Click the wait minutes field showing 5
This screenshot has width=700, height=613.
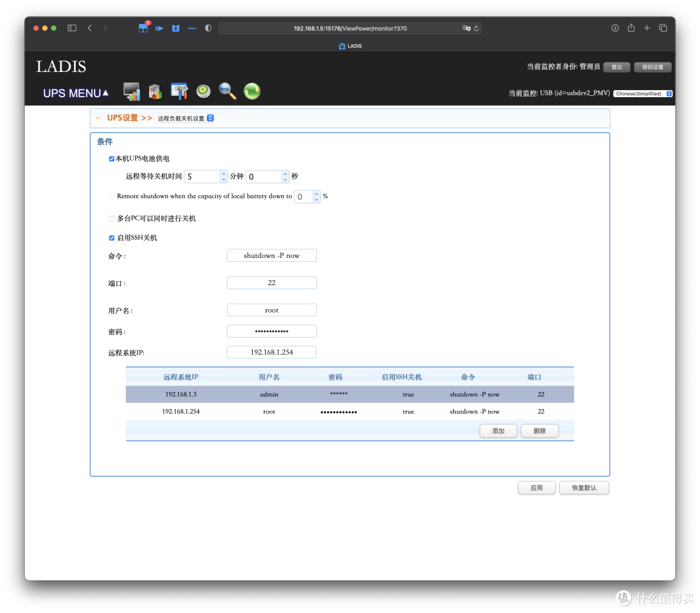pyautogui.click(x=202, y=177)
